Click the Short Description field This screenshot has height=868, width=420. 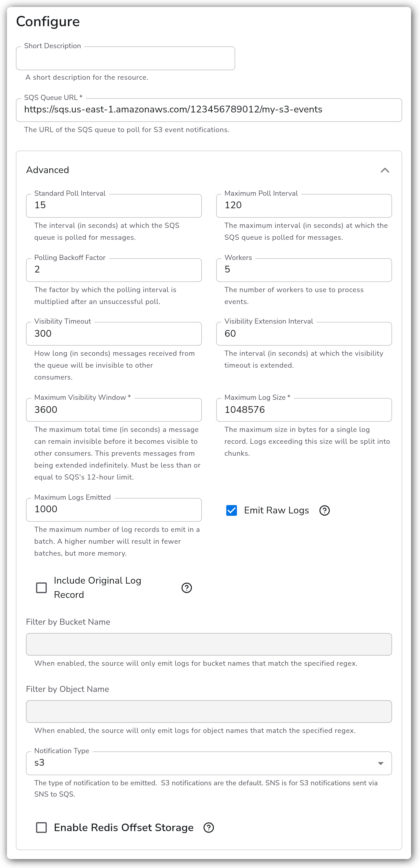[126, 58]
